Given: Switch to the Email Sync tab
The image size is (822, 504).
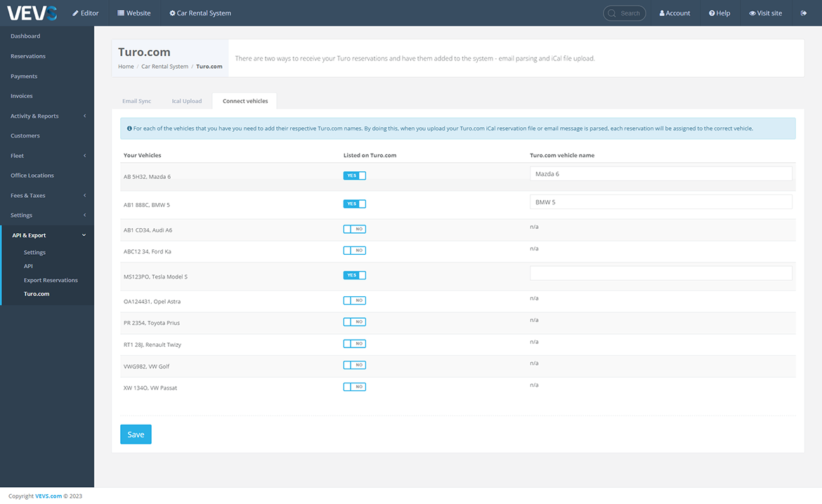Looking at the screenshot, I should click(136, 101).
